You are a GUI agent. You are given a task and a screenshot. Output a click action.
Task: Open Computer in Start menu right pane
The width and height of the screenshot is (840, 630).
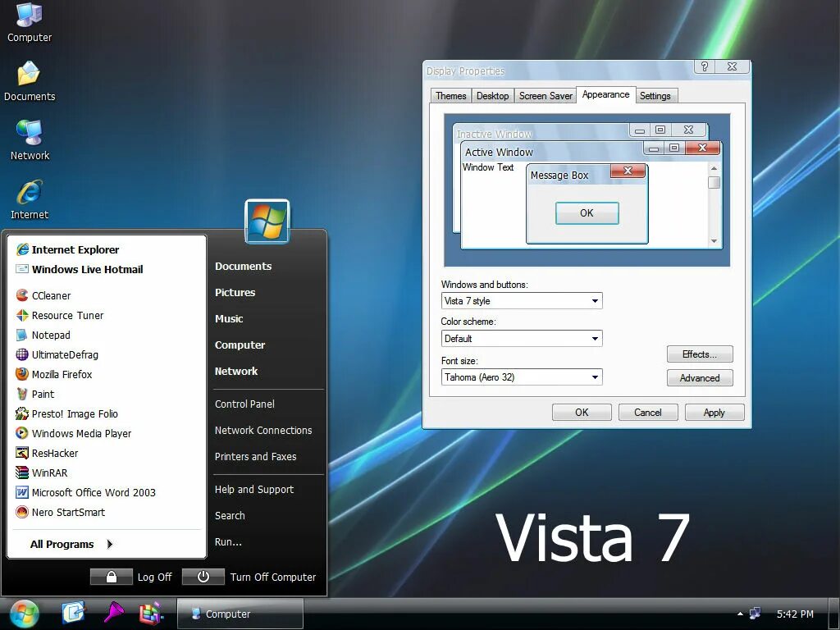240,345
